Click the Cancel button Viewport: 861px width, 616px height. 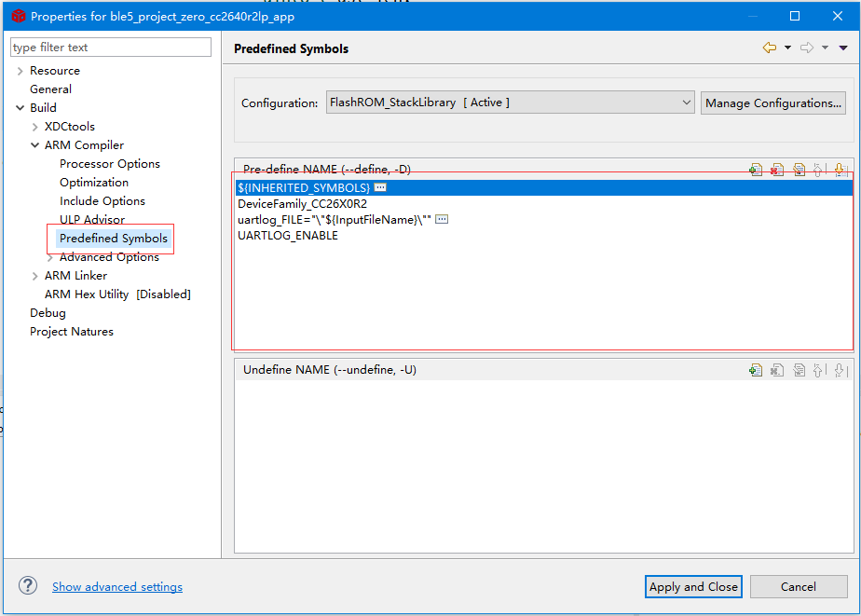[799, 586]
